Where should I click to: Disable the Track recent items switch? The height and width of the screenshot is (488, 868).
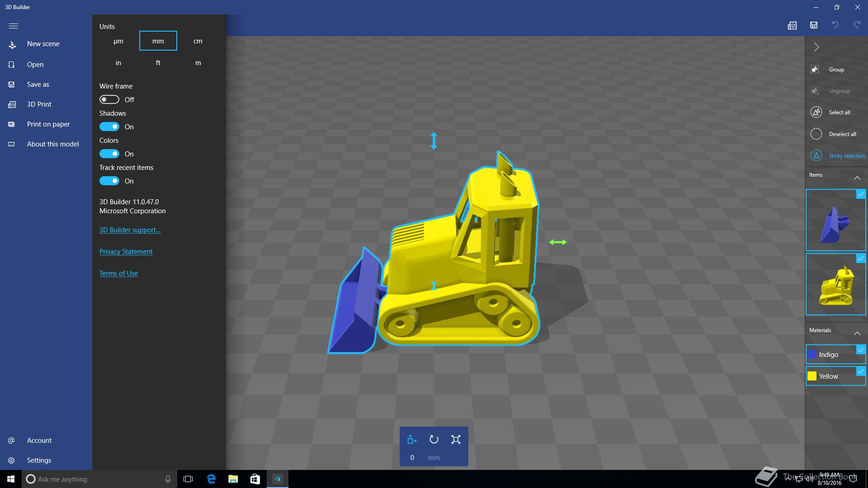tap(109, 181)
